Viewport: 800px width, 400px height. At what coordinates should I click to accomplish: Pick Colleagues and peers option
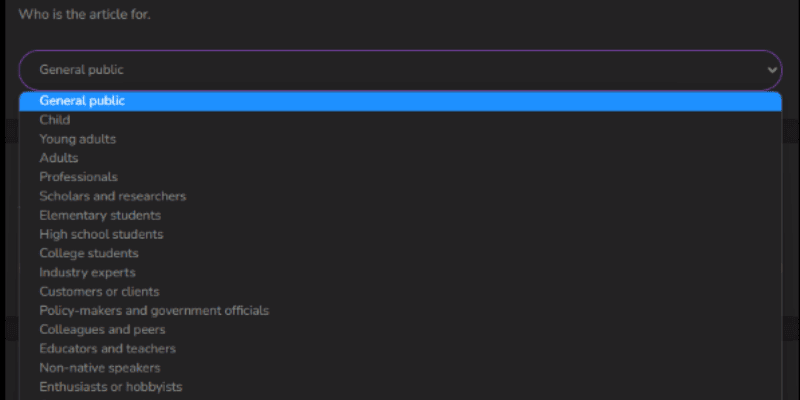pyautogui.click(x=400, y=330)
